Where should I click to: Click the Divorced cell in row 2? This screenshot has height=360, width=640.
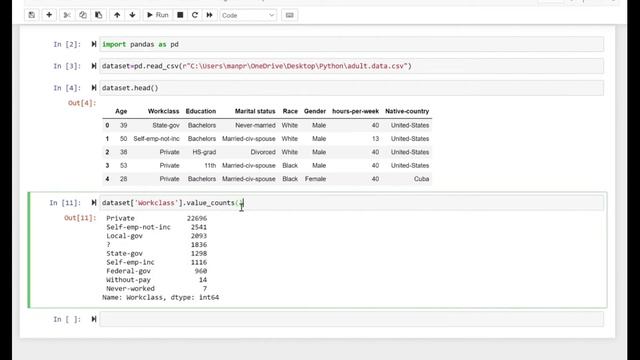pyautogui.click(x=263, y=152)
